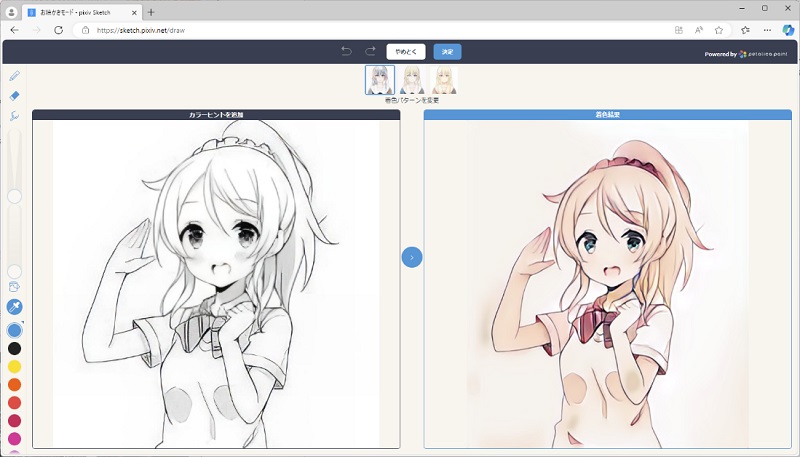Click the blue 決定 confirm button
This screenshot has height=457, width=800.
(x=447, y=52)
